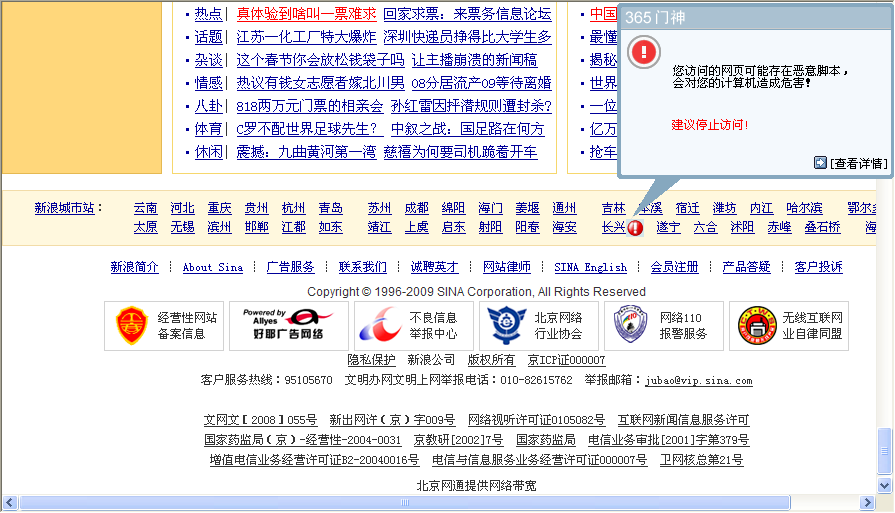The height and width of the screenshot is (513, 895).
Task: Open the 八卦 category link
Action: (x=208, y=106)
